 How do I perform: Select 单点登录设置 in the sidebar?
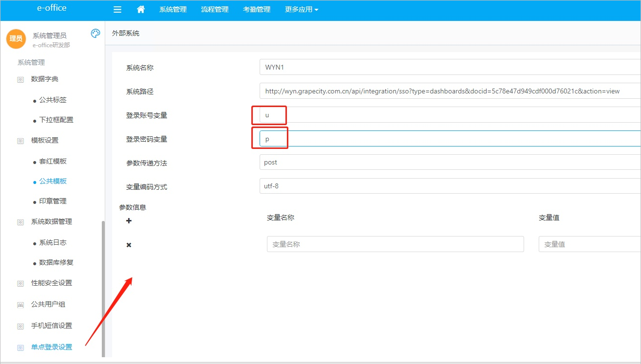(x=52, y=347)
